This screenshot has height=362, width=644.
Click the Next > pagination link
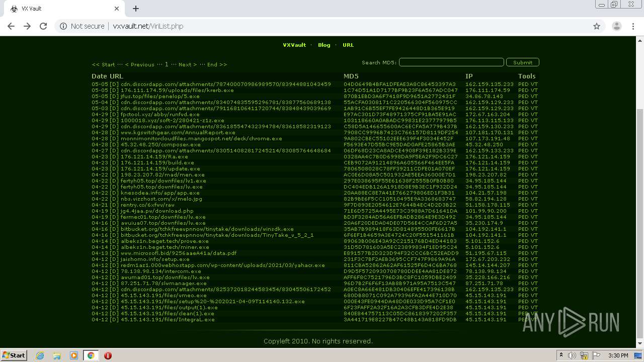188,64
